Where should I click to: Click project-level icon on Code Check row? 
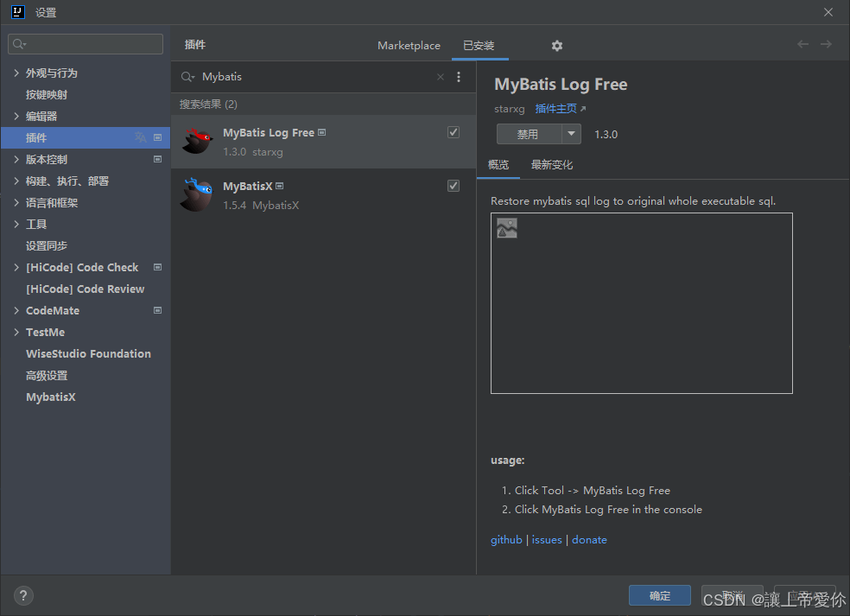[158, 267]
